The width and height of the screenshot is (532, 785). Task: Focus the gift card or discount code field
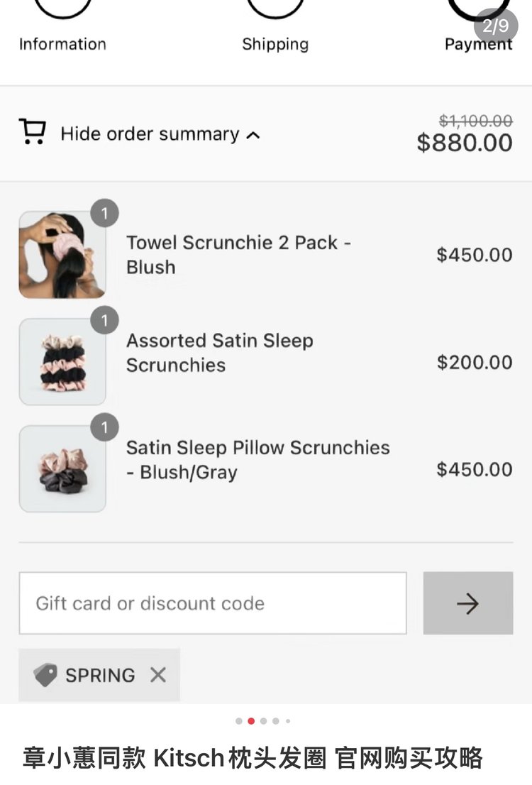pos(213,603)
